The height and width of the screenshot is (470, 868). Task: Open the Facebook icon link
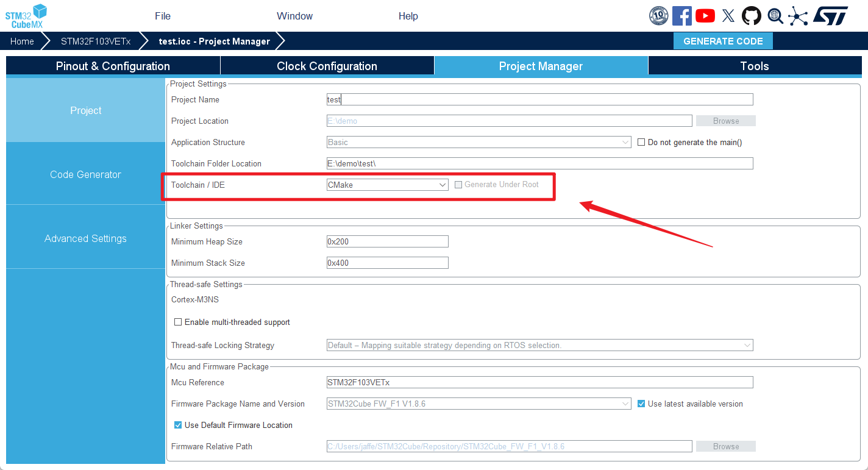682,16
